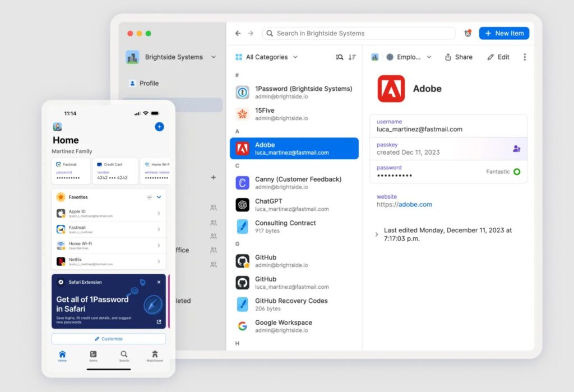574x392 pixels.
Task: Click the Share button
Action: click(459, 57)
